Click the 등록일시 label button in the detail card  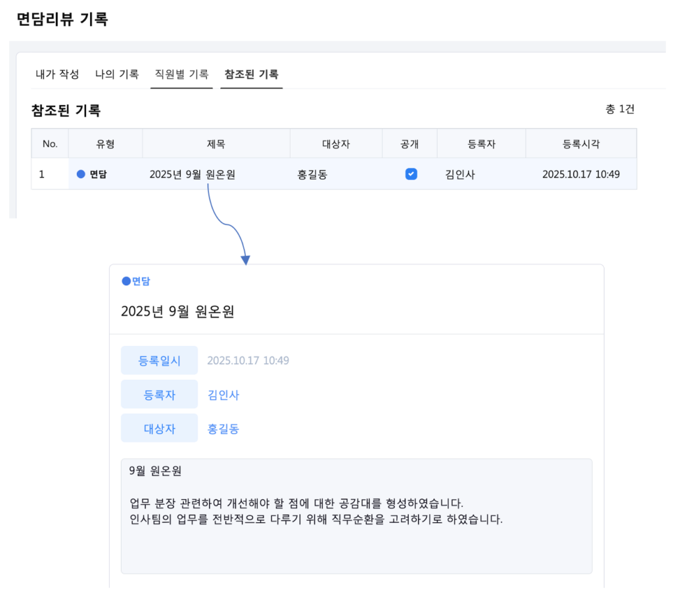pos(159,360)
